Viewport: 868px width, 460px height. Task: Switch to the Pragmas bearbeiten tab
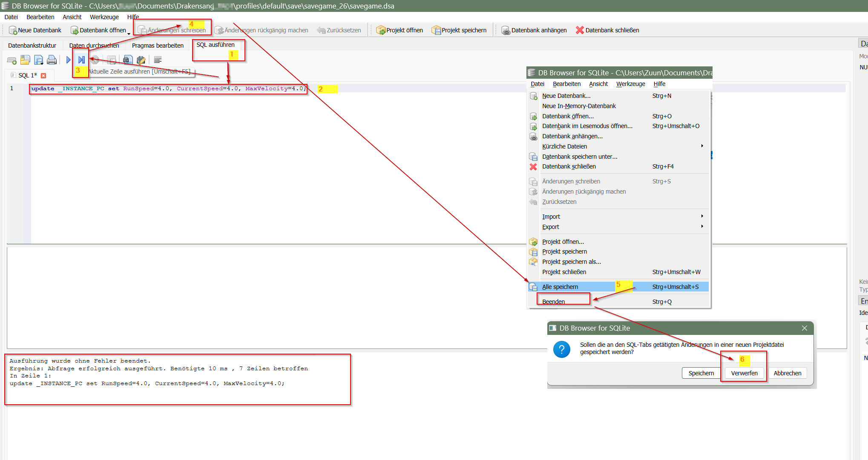tap(158, 46)
